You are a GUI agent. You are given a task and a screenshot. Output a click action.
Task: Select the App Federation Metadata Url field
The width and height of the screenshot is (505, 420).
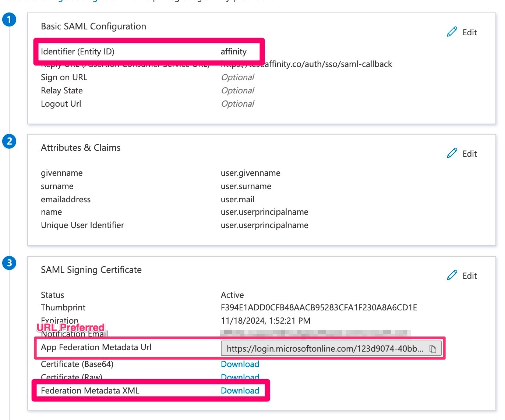click(x=325, y=349)
